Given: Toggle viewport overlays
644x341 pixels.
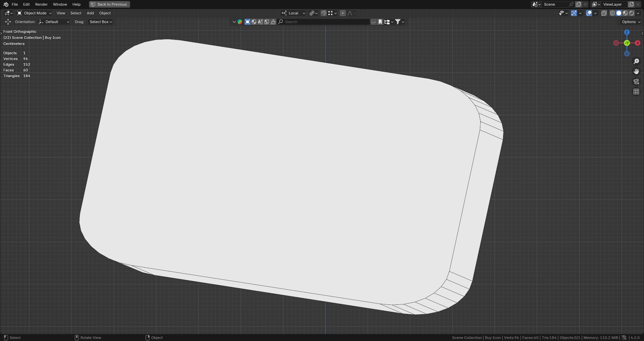Looking at the screenshot, I should pyautogui.click(x=589, y=13).
